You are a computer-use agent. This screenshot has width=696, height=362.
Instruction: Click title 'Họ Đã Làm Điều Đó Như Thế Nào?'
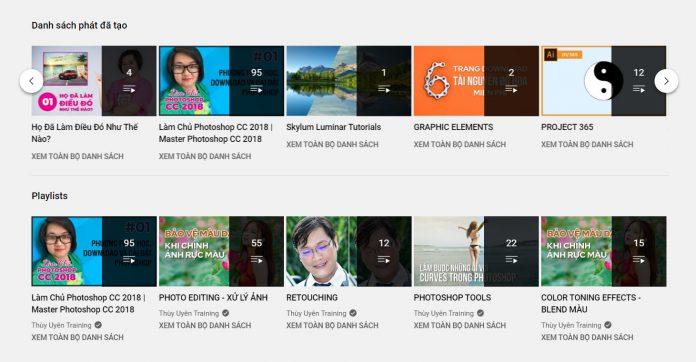click(x=85, y=133)
